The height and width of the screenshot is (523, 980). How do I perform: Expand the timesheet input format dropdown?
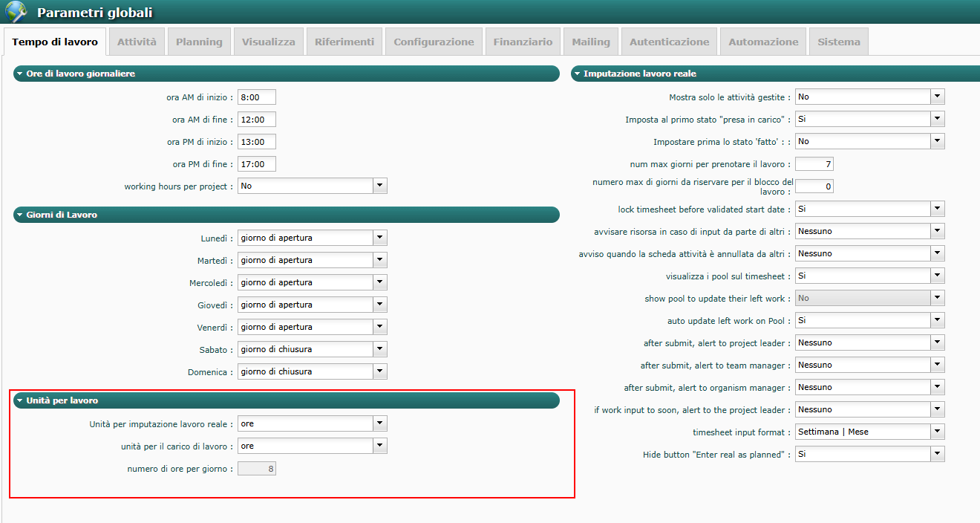pos(937,432)
